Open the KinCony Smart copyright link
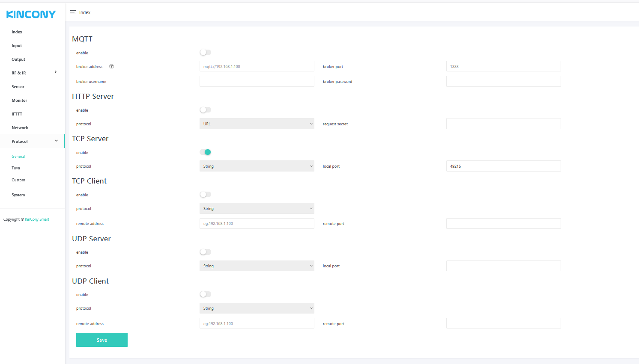This screenshot has width=639, height=364. [x=37, y=219]
